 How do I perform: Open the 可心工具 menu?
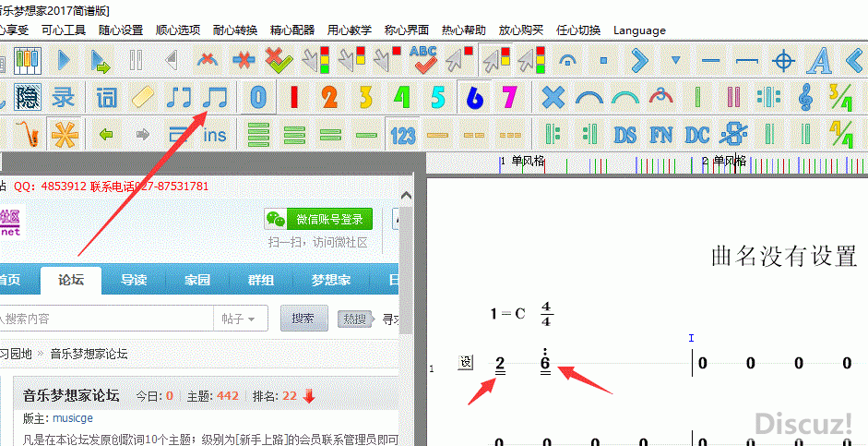(64, 30)
